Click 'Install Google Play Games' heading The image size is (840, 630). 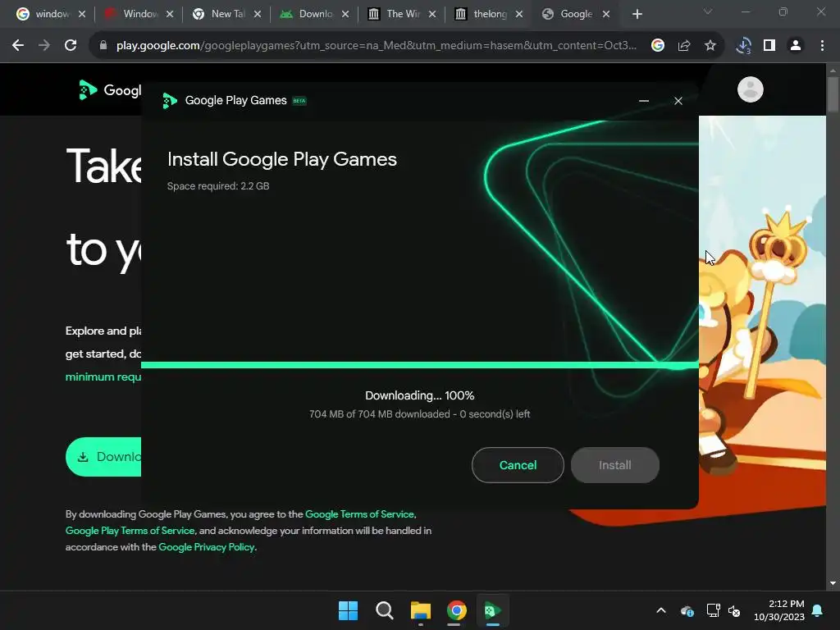click(x=282, y=159)
